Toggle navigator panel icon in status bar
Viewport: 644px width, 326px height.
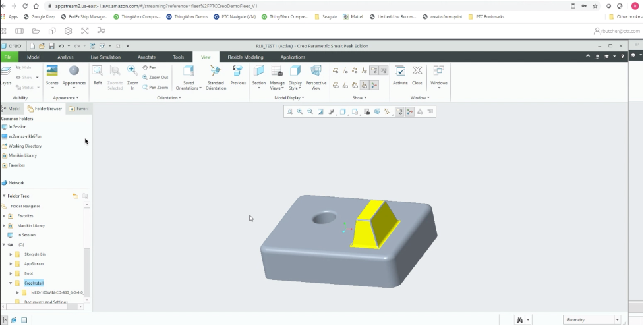(x=5, y=320)
